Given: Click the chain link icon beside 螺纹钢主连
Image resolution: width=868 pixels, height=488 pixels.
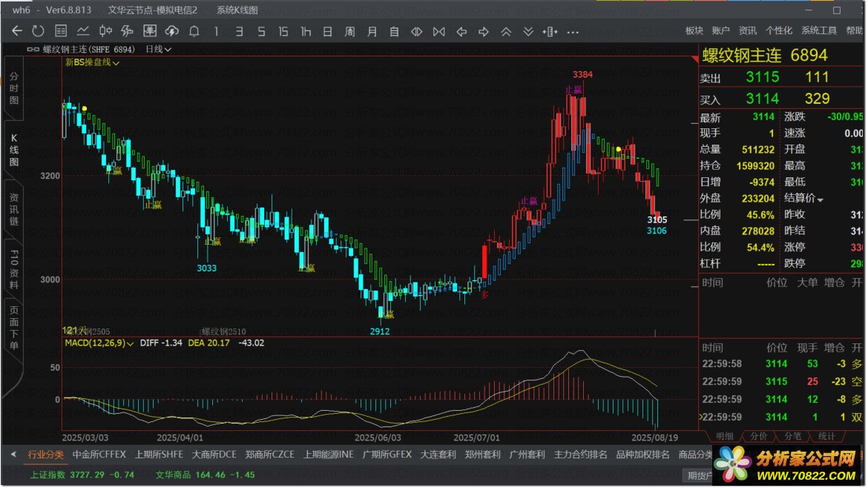Looking at the screenshot, I should [x=33, y=49].
